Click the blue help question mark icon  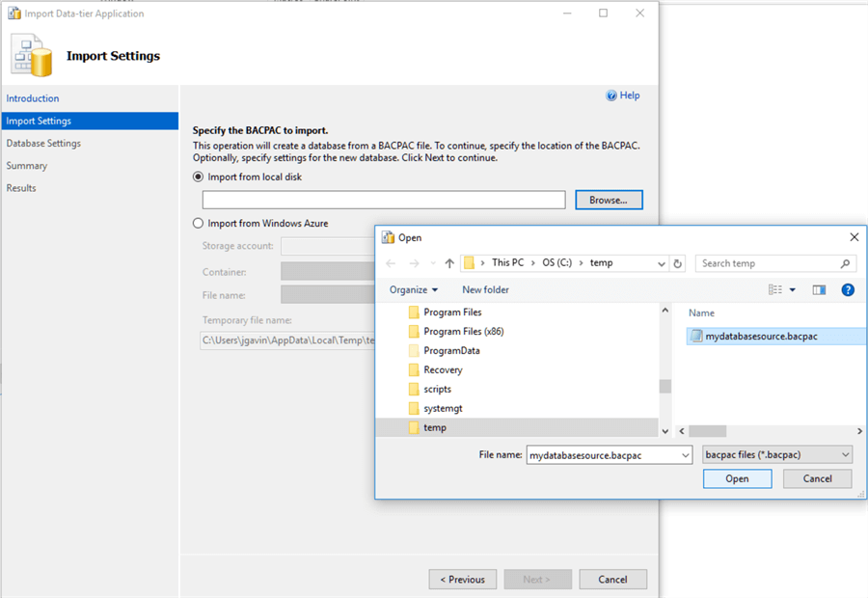point(848,289)
